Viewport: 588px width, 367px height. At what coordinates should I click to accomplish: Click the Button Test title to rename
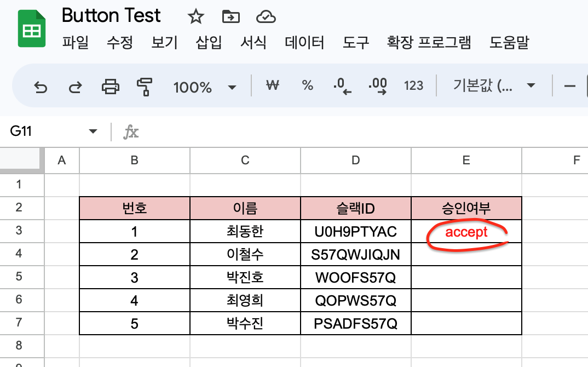pyautogui.click(x=112, y=16)
